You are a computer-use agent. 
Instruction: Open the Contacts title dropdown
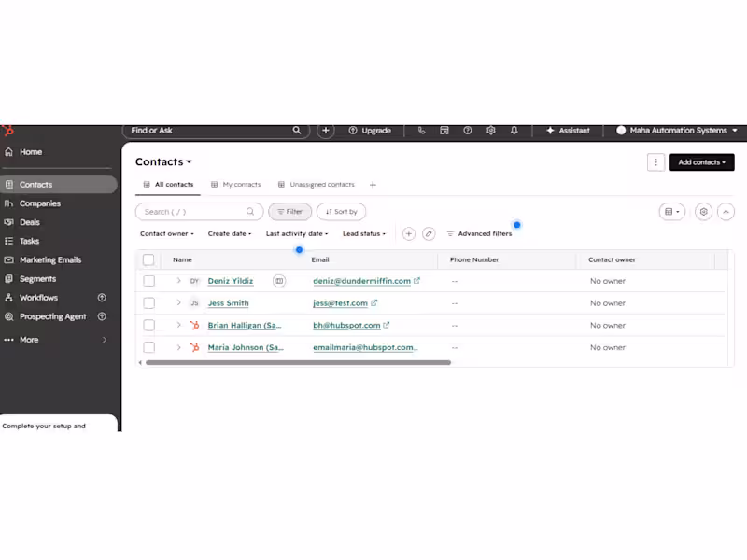coord(163,161)
